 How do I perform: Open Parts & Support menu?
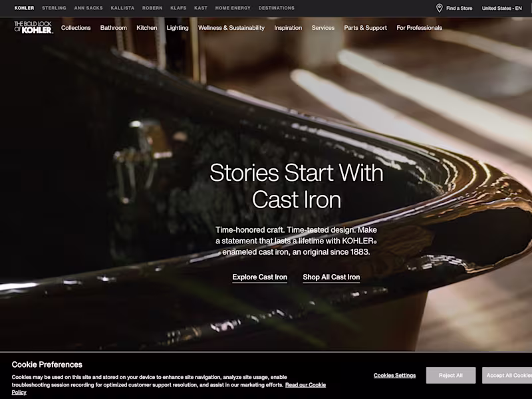365,28
